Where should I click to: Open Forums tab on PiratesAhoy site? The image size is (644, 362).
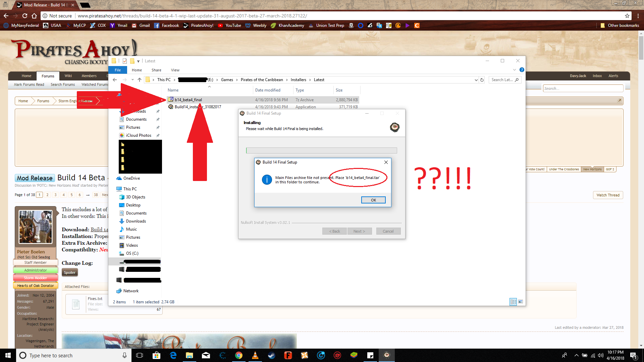coord(48,76)
